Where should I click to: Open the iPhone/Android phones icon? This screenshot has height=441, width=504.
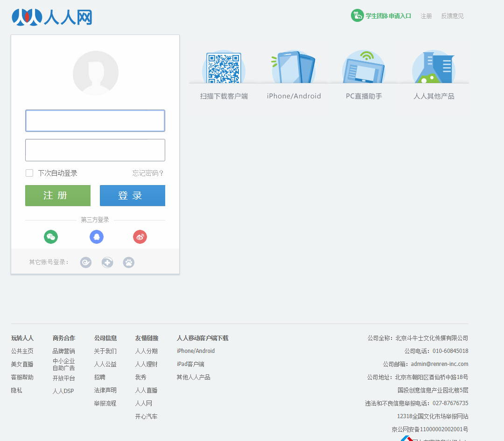coord(294,68)
